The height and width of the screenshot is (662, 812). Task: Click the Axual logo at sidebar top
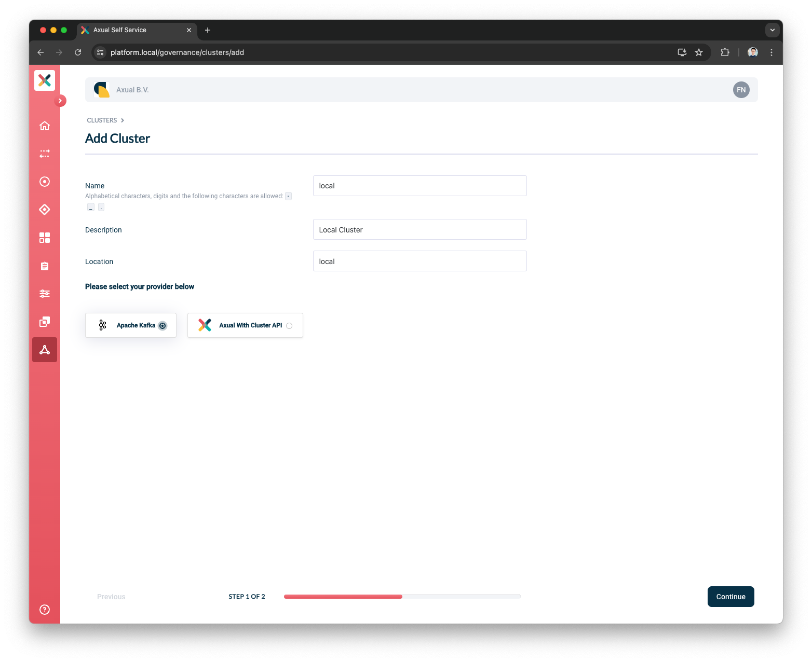[45, 80]
